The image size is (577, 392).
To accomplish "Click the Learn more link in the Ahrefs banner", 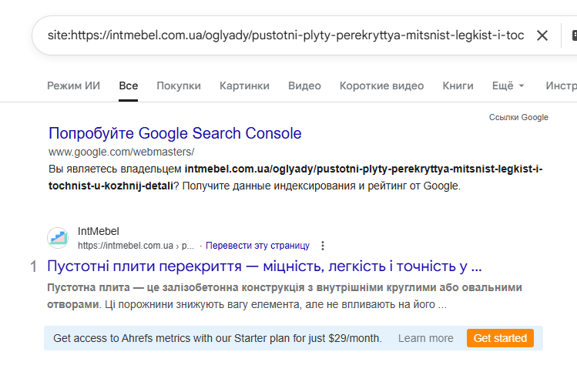I will pos(425,338).
